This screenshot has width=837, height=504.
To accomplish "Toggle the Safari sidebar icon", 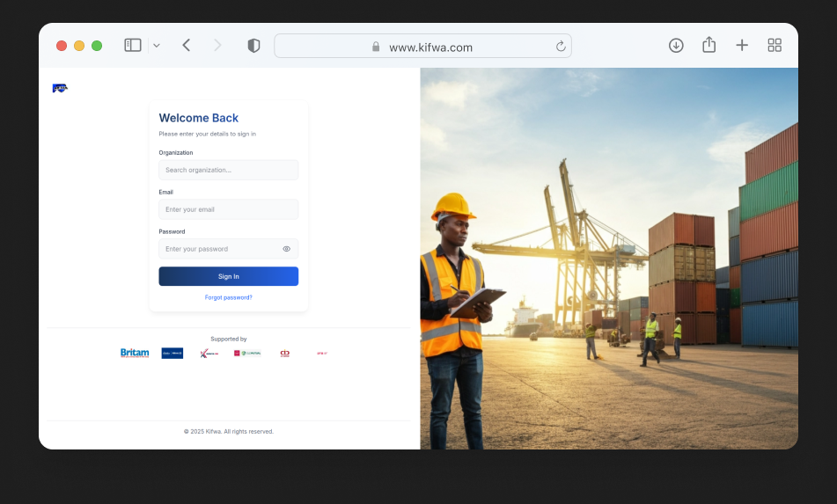I will (133, 45).
